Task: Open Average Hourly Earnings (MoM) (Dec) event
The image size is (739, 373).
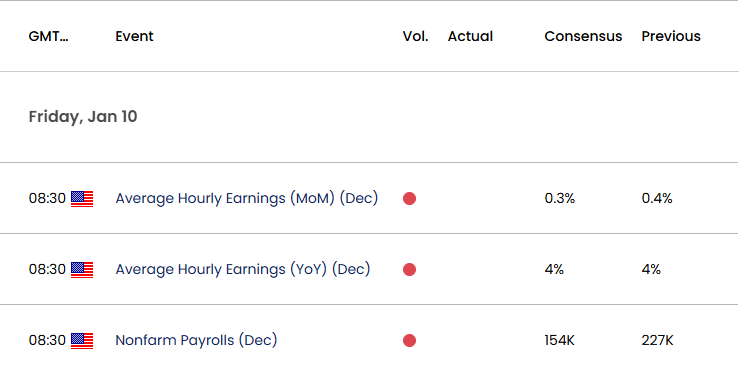Action: 246,199
